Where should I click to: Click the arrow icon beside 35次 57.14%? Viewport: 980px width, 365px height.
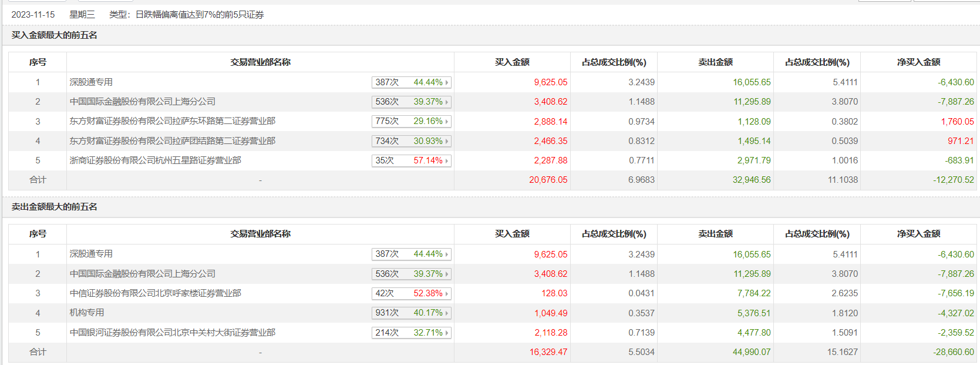coord(447,160)
